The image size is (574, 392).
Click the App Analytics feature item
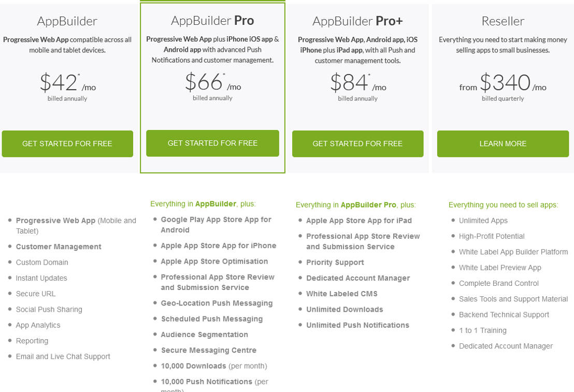38,325
